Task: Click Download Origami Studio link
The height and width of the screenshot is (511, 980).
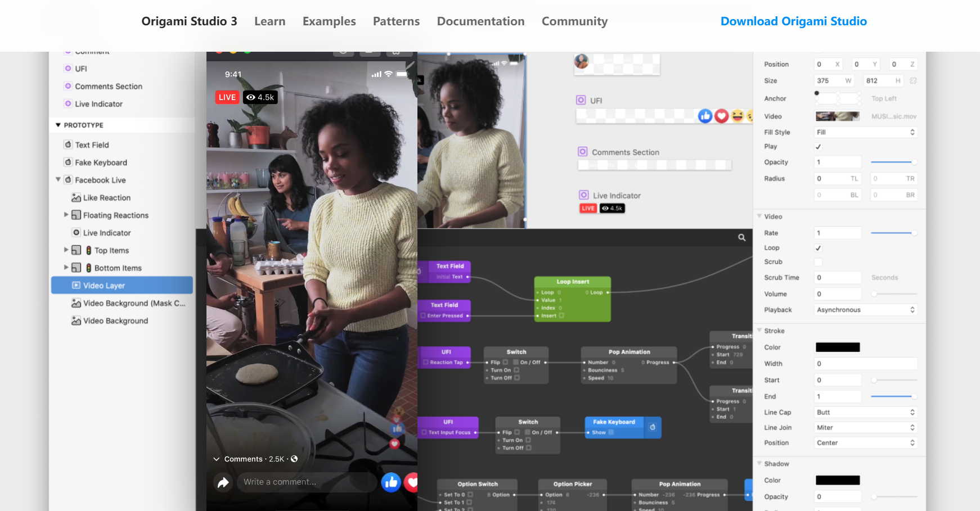Action: coord(793,21)
